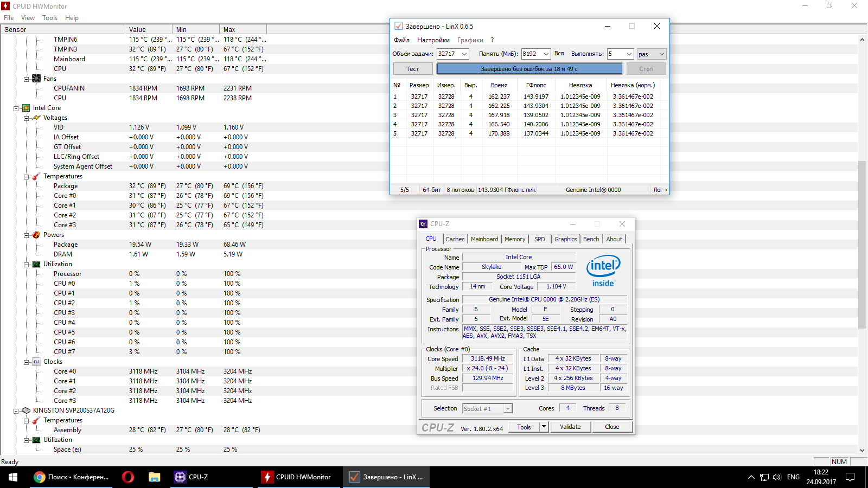Open the Windows Start menu
The height and width of the screenshot is (488, 868).
[x=13, y=477]
